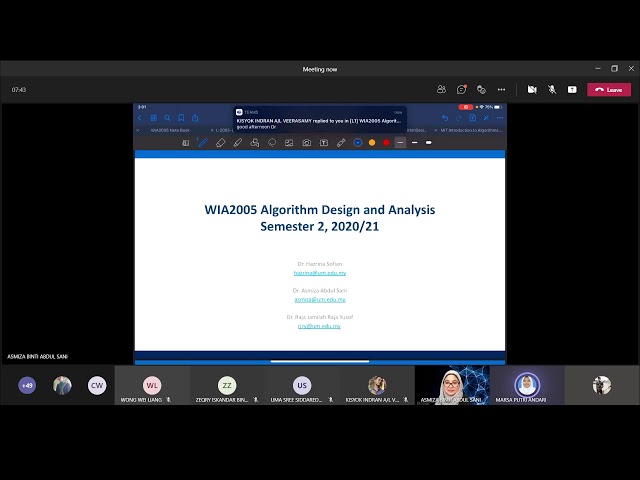Viewport: 640px width, 480px height.
Task: Select the Highlighter tool
Action: pos(238,142)
